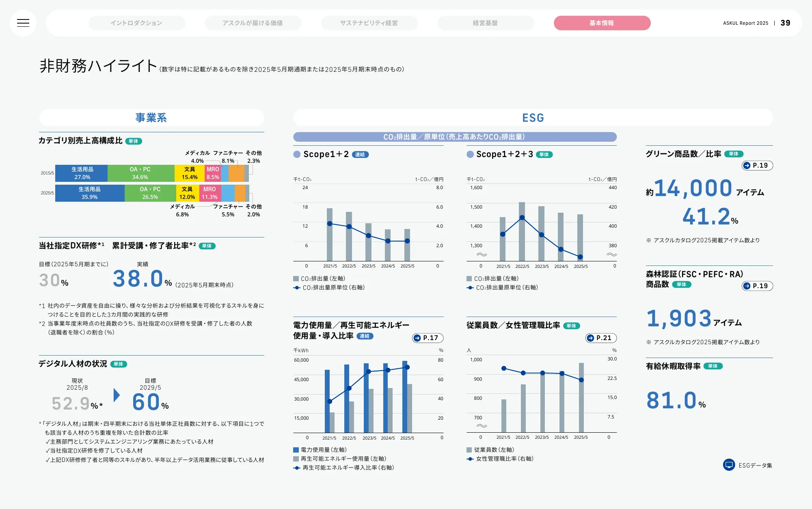The width and height of the screenshot is (812, 509).
Task: Open the アスクルが届ける価値 tab
Action: pos(253,23)
